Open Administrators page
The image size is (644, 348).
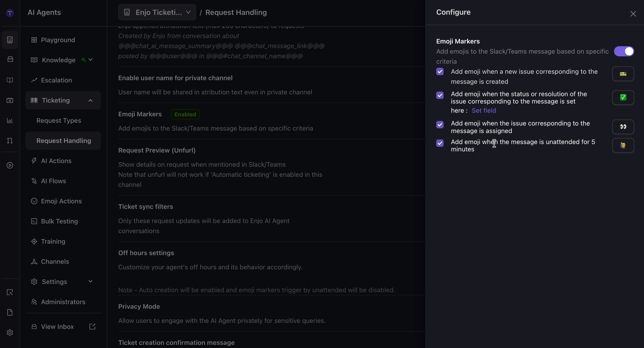tap(63, 302)
